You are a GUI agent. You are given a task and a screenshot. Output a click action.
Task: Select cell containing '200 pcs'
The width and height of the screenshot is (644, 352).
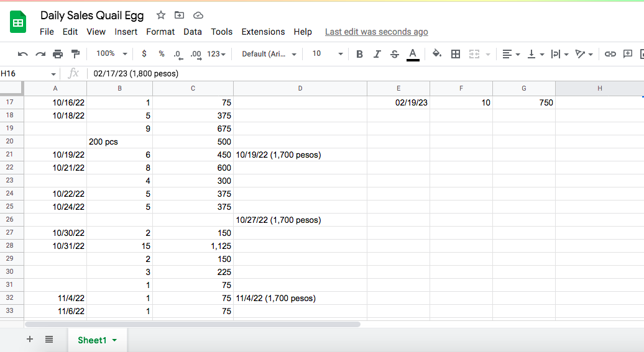[119, 142]
